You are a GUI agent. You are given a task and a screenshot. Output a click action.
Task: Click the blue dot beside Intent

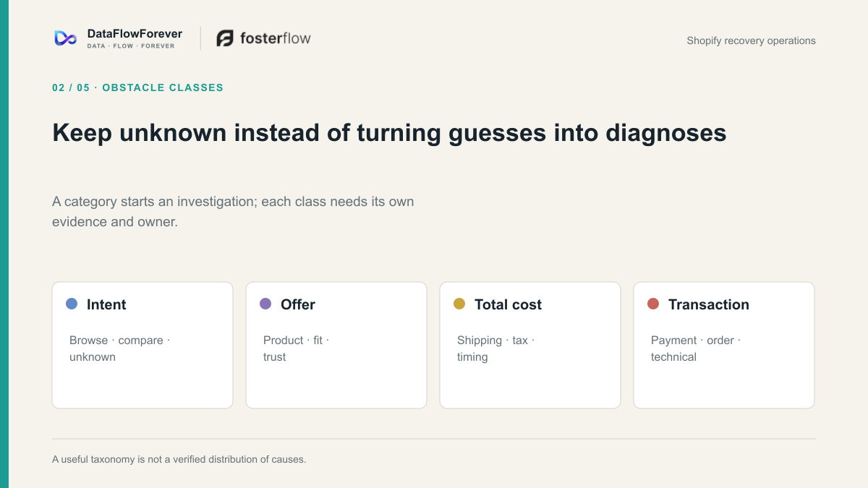tap(72, 304)
